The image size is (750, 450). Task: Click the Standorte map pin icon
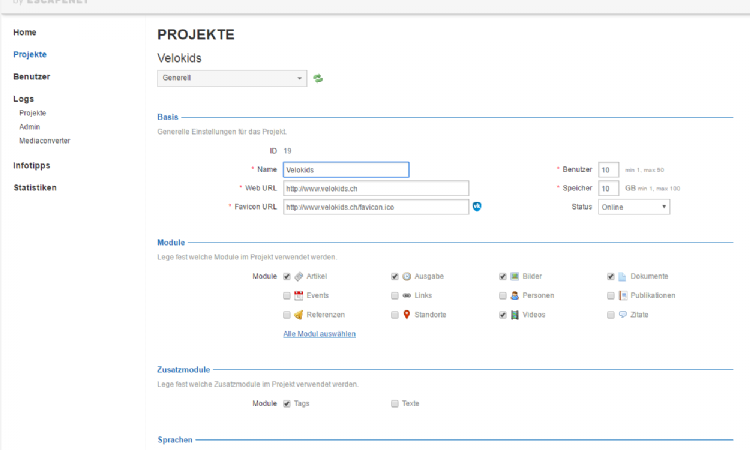tap(407, 314)
